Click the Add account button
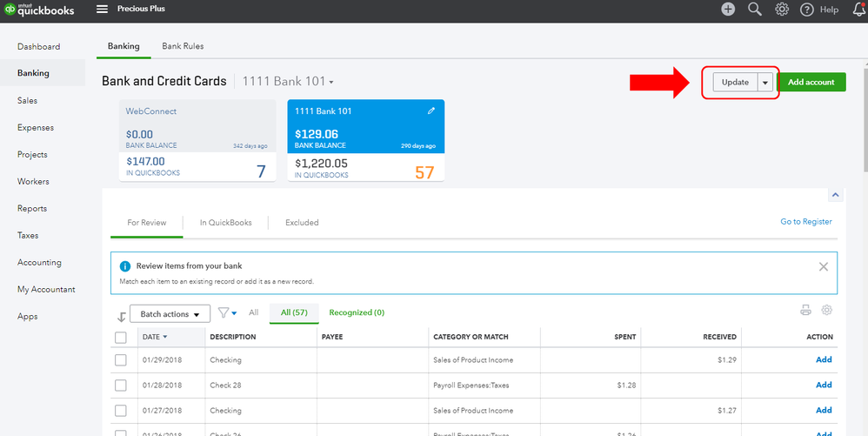This screenshot has width=868, height=436. (x=811, y=82)
